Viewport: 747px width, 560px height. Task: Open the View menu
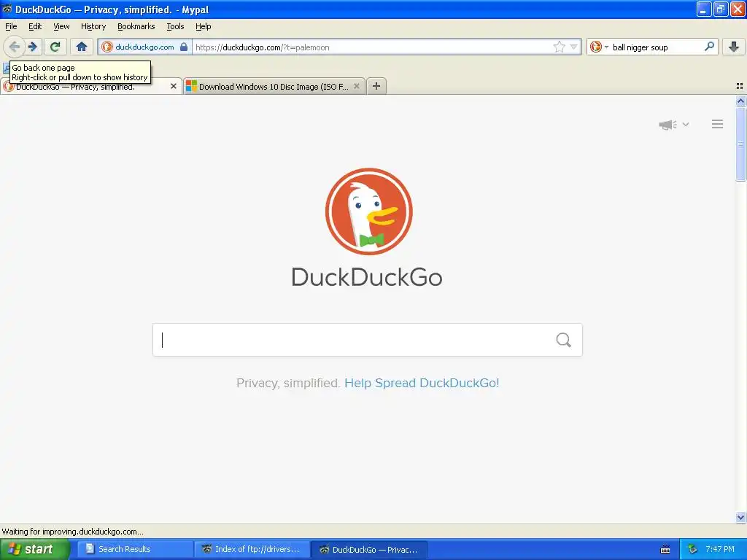coord(61,26)
